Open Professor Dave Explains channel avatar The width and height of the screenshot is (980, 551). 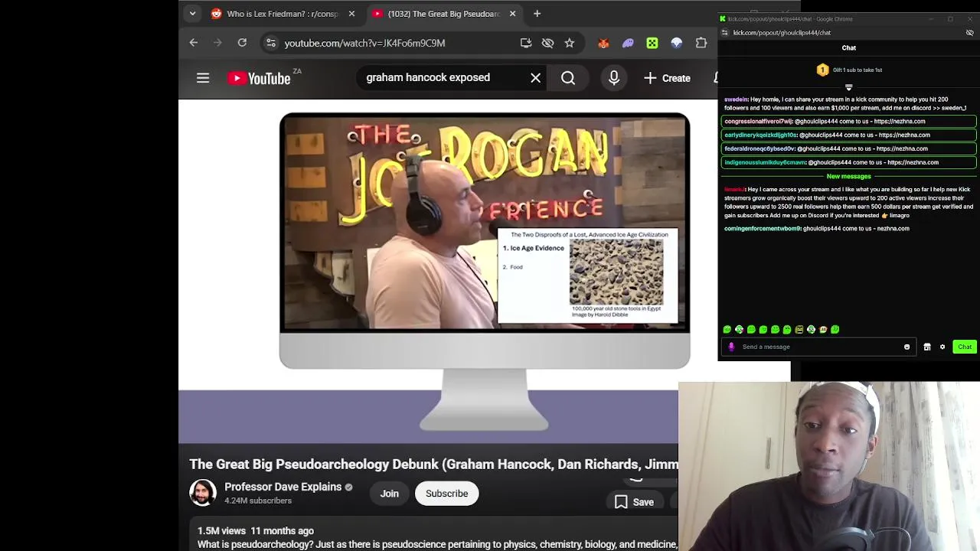pos(203,493)
